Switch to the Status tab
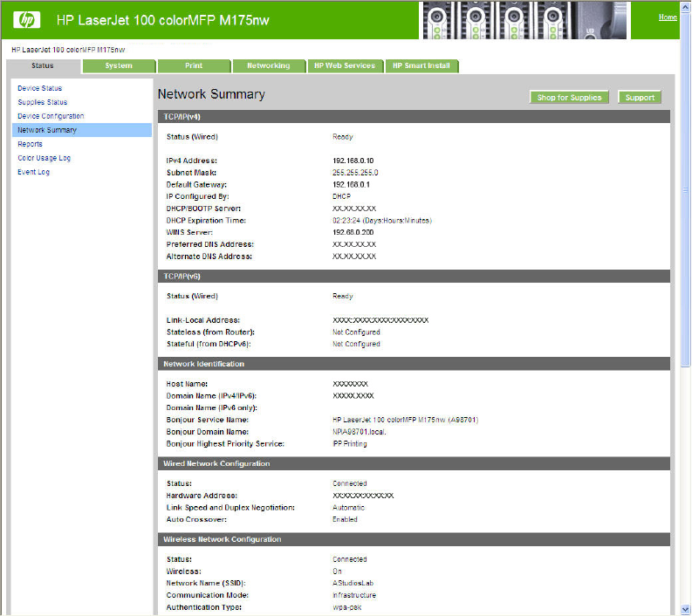This screenshot has width=692, height=616. point(43,65)
